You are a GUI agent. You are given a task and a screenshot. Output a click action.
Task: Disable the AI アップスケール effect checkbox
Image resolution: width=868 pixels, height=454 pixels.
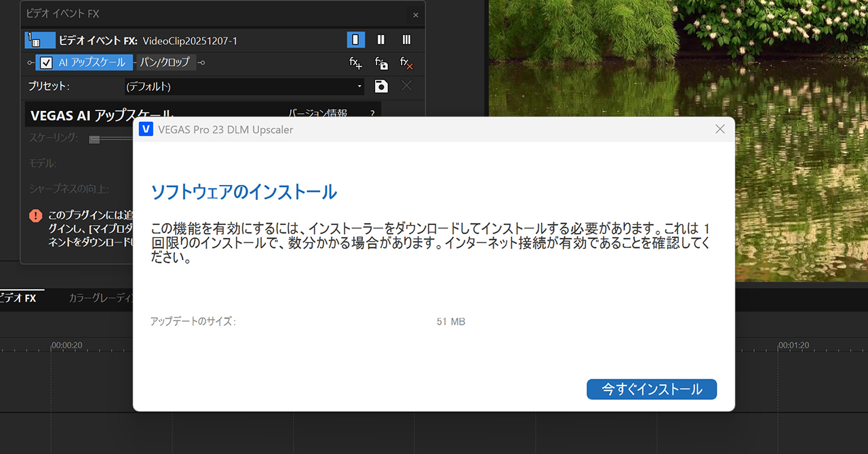(45, 62)
